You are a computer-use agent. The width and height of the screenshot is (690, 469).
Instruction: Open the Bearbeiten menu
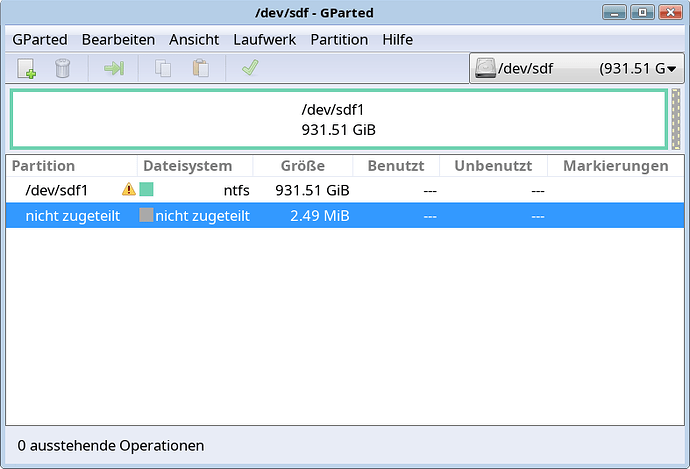point(118,40)
